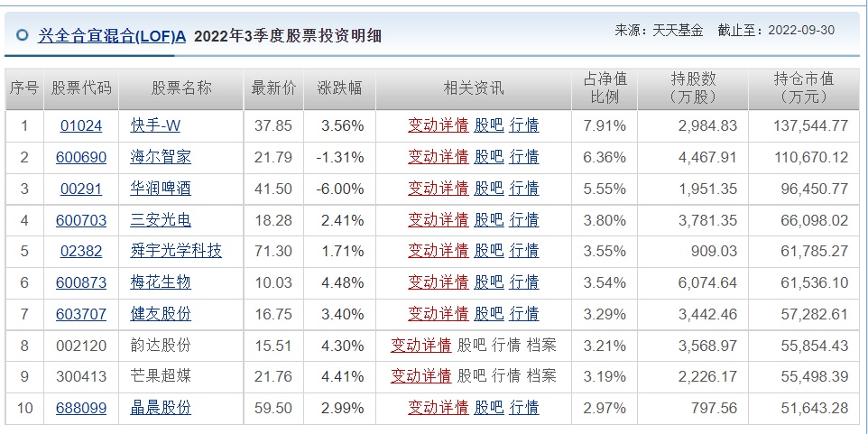Open 健友股份 stock name link
Screen dimensions: 868x434
(161, 314)
